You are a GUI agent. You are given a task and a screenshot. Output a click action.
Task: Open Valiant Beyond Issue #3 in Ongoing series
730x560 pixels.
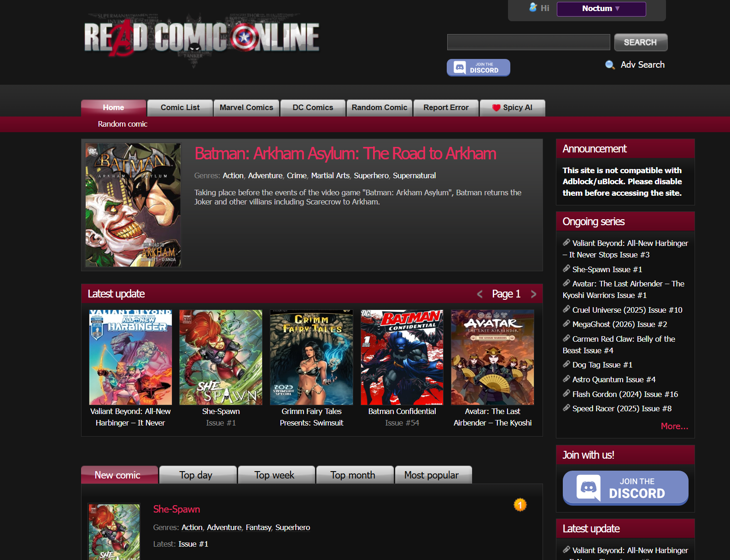[625, 249]
